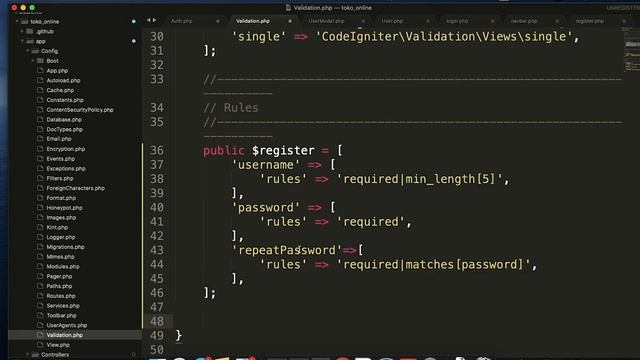Switch to the UserModel.php tab

[x=326, y=21]
